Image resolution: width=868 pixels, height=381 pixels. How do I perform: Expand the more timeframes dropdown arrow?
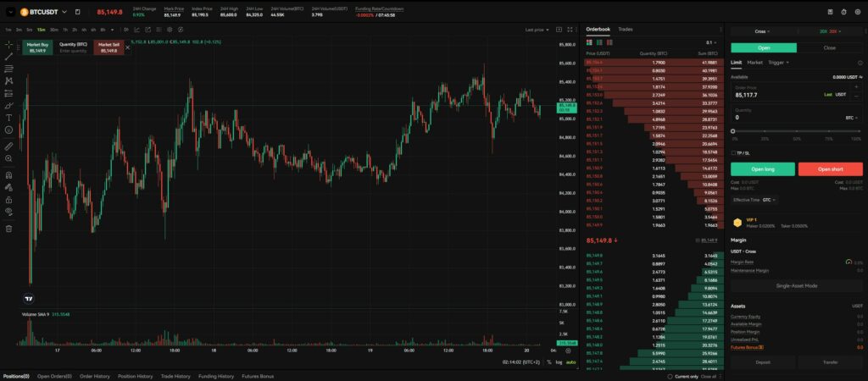113,30
